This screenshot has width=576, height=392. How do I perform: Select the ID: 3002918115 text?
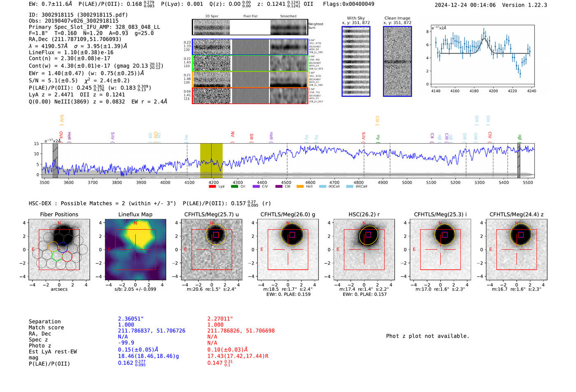(x=78, y=15)
